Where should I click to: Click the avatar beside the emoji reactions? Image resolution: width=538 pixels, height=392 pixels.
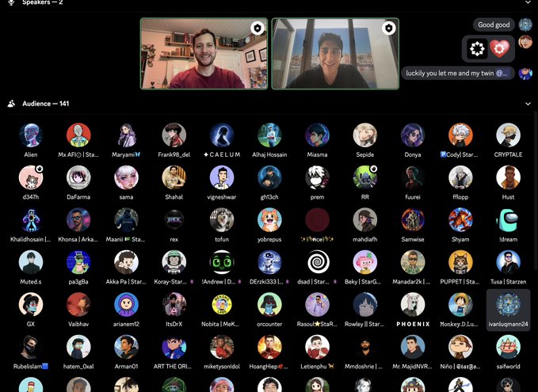525,42
